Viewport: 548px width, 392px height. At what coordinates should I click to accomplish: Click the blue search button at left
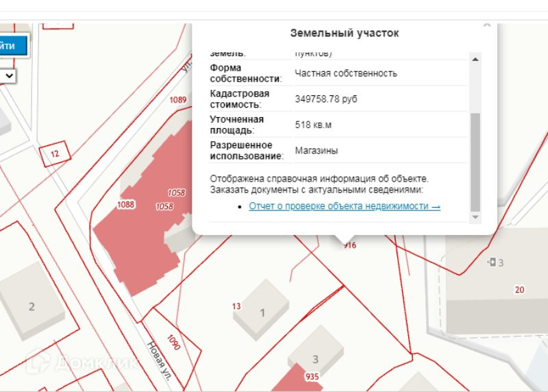coord(13,45)
